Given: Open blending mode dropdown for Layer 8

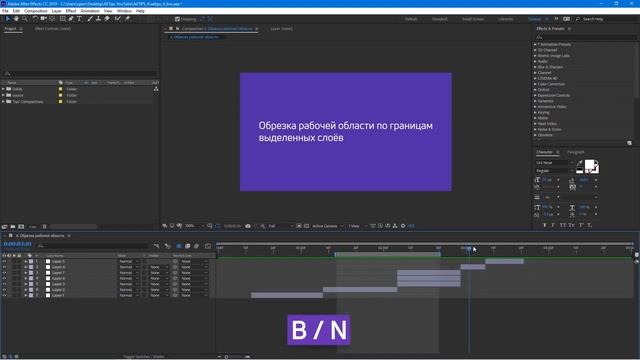Looking at the screenshot, I should click(129, 267).
